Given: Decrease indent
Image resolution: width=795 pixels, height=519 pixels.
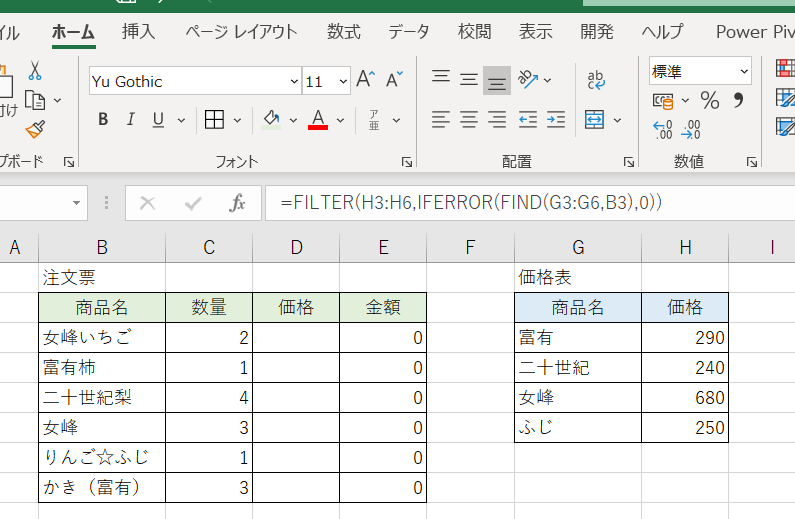Looking at the screenshot, I should pyautogui.click(x=528, y=120).
